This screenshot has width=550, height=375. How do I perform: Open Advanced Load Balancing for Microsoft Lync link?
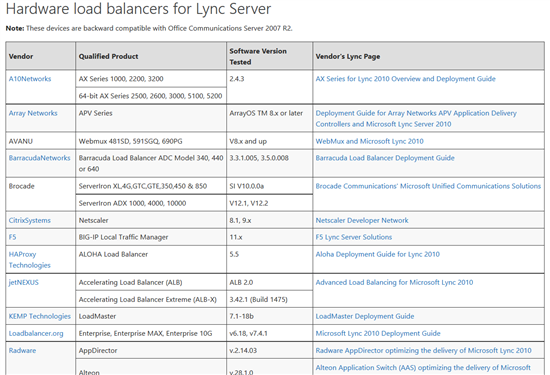pos(394,282)
